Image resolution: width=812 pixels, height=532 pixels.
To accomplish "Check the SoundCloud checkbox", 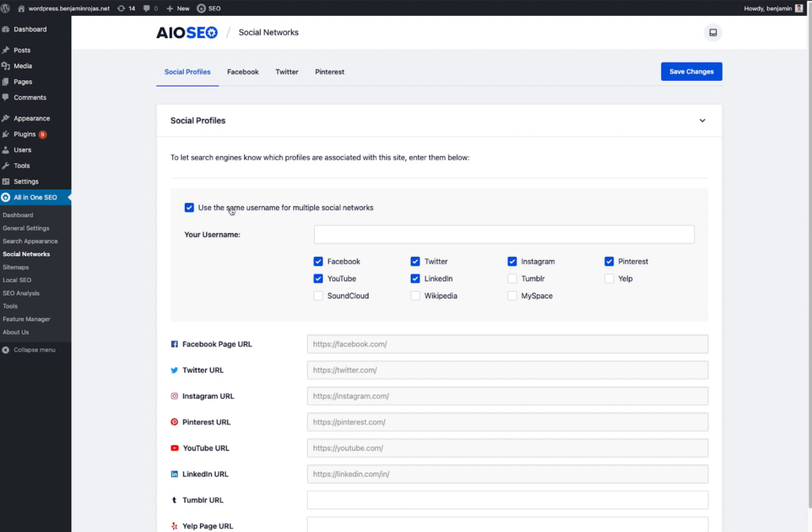I will pos(318,296).
